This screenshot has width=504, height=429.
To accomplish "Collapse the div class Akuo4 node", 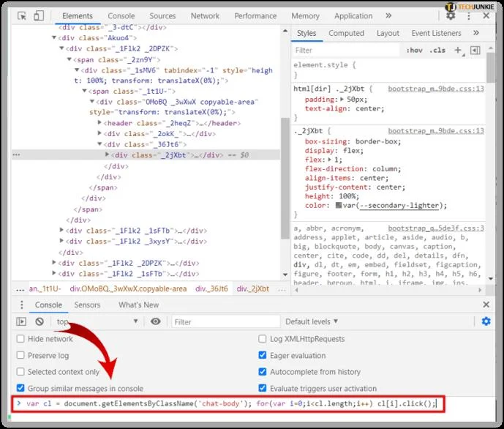I will coord(54,37).
